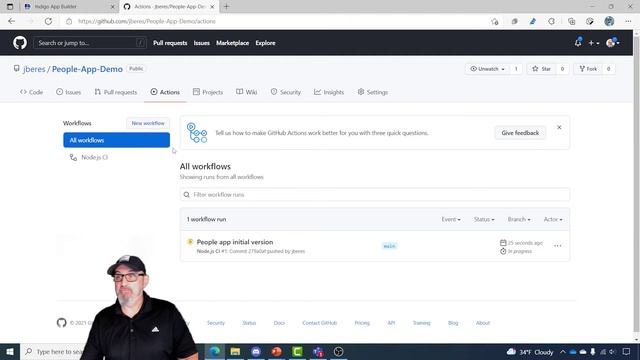Open Marketplace in the header

click(x=233, y=43)
